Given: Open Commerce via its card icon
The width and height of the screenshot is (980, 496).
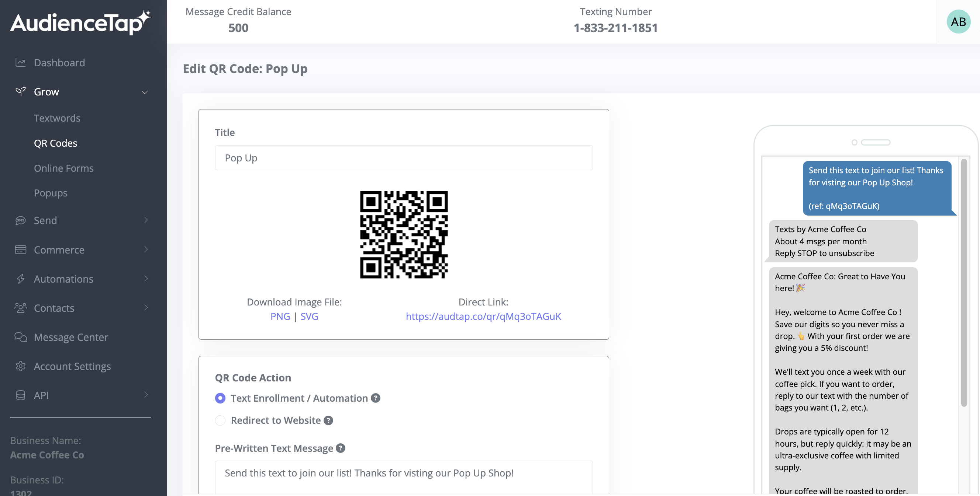Looking at the screenshot, I should pyautogui.click(x=21, y=250).
